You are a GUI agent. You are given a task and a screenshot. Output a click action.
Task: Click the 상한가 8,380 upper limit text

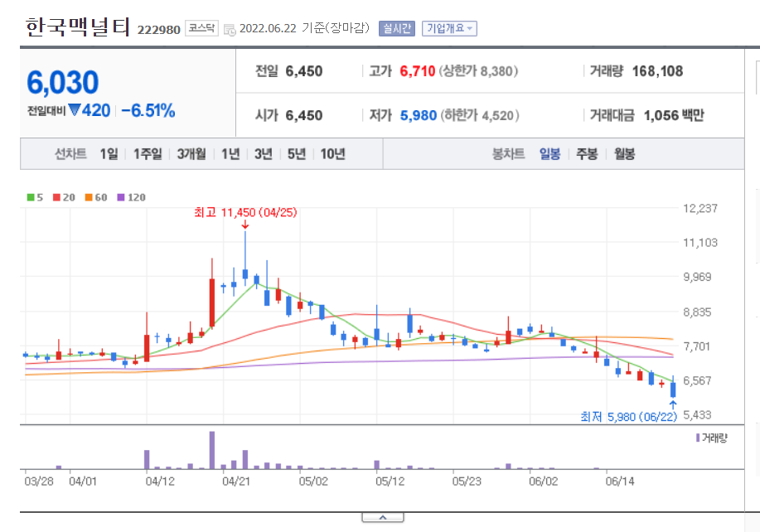[x=479, y=71]
